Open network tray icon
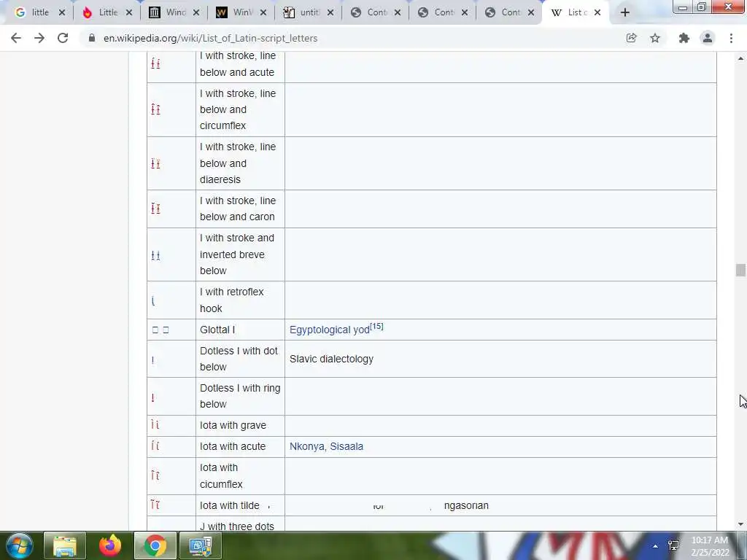The image size is (747, 560). tap(673, 545)
